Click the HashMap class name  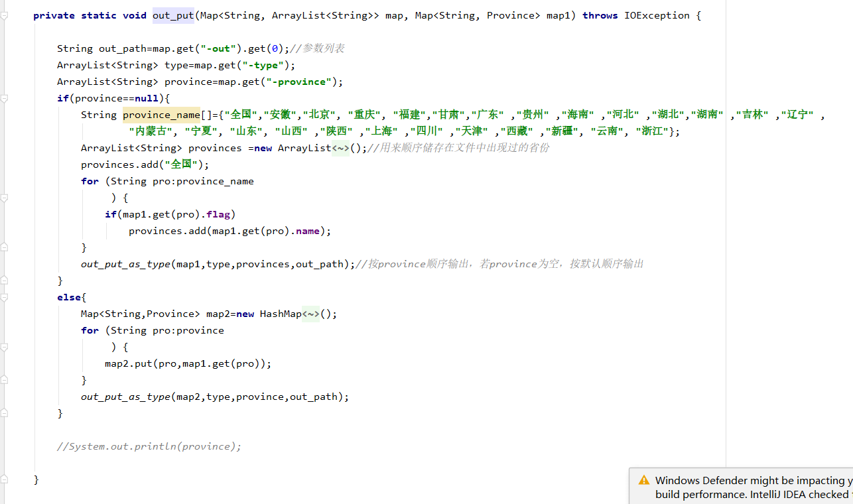281,314
